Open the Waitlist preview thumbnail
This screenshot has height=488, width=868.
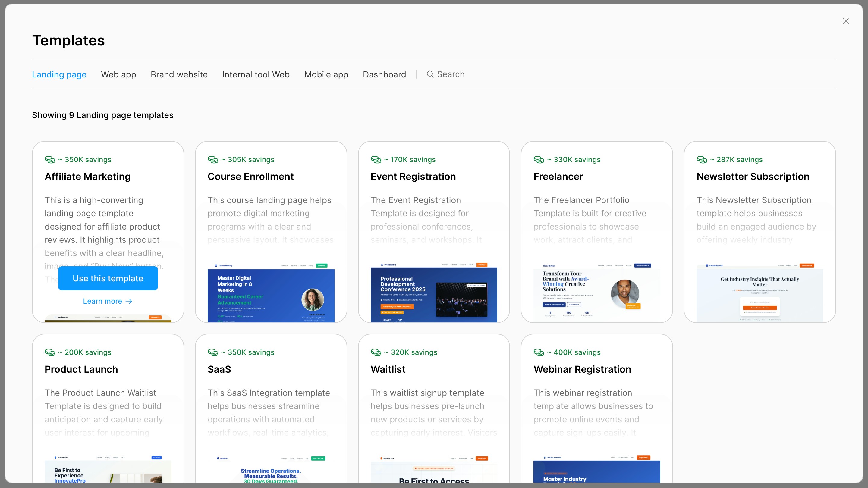pyautogui.click(x=434, y=469)
